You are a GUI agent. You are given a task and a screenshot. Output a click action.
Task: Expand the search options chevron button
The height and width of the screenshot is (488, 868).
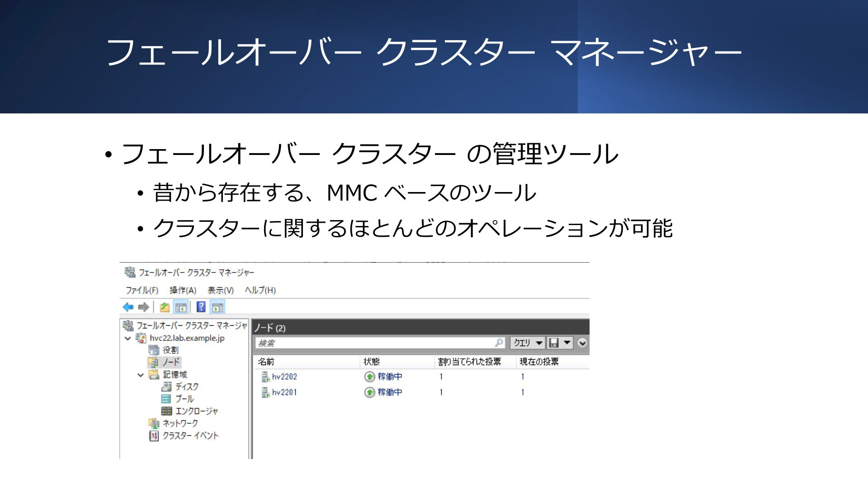coord(582,343)
